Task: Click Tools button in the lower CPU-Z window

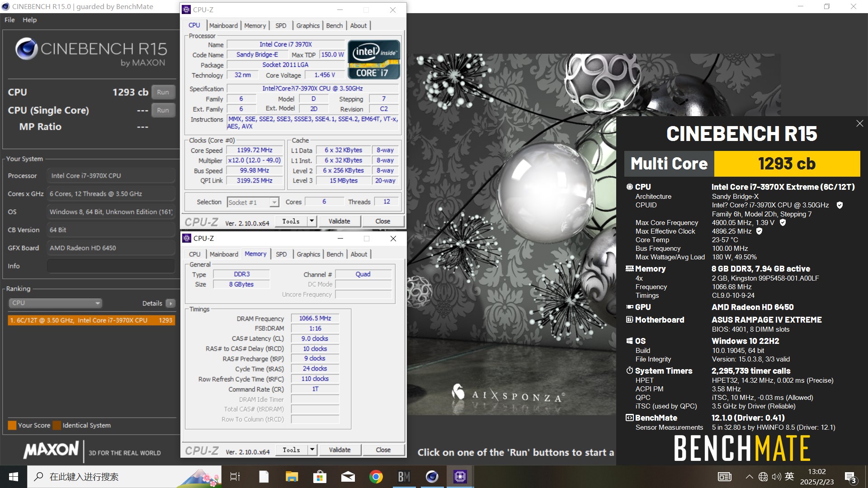Action: coord(292,450)
